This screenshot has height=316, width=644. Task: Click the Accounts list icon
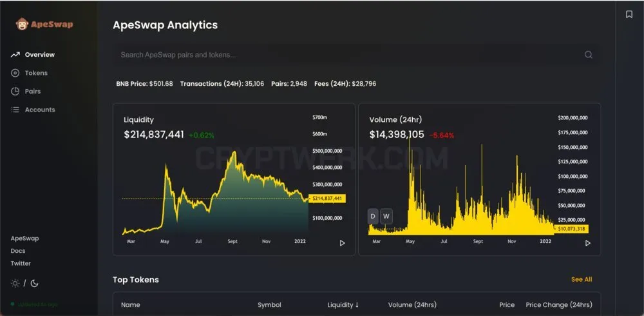click(x=15, y=110)
